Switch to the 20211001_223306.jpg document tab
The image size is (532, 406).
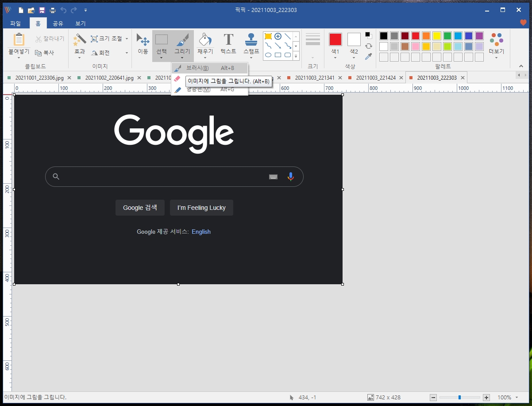point(39,78)
